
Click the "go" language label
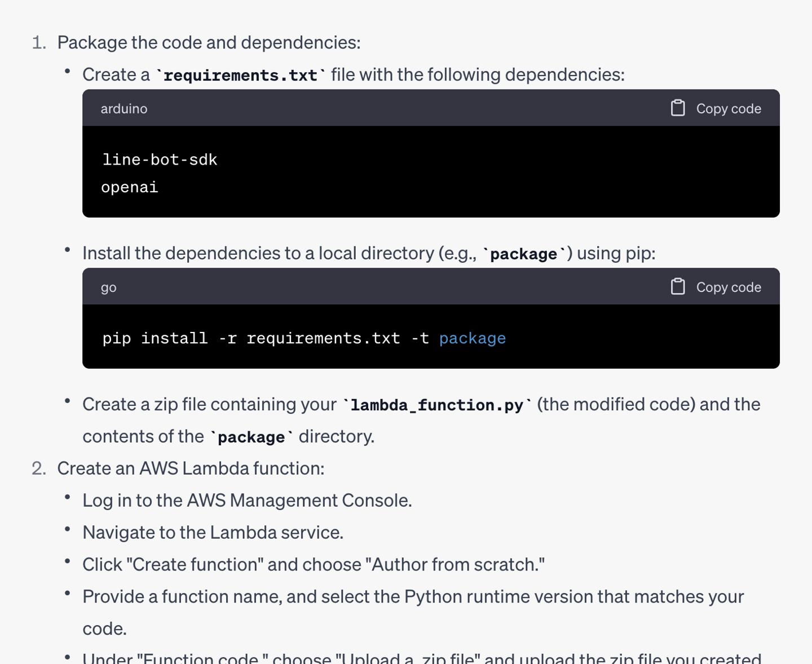tap(109, 287)
